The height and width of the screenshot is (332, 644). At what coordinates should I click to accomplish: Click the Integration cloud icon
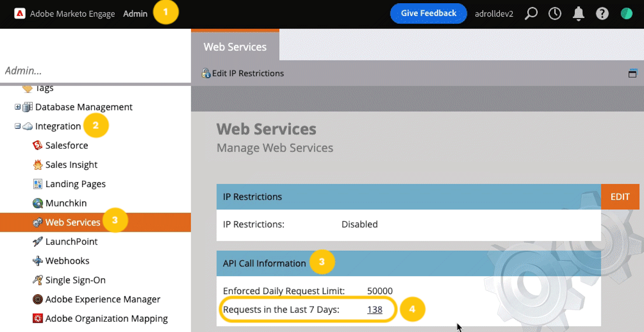[x=28, y=126]
